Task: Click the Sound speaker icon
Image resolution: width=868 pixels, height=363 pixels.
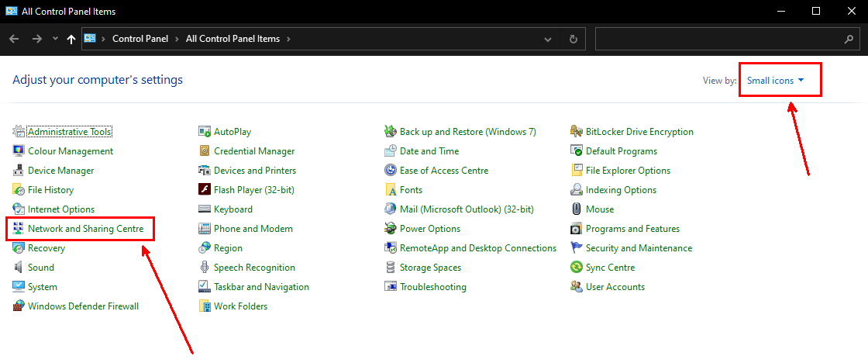Action: (19, 268)
